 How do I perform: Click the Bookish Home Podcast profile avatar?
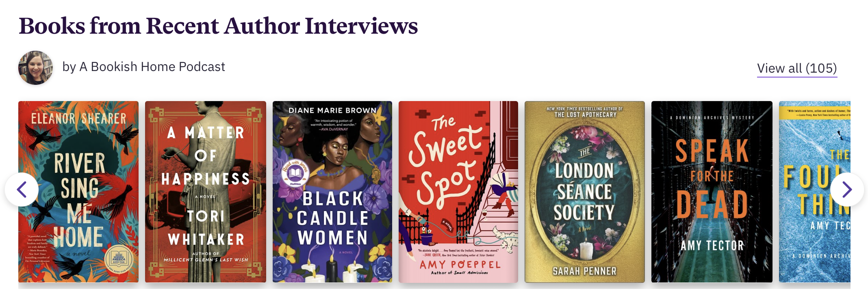click(36, 68)
